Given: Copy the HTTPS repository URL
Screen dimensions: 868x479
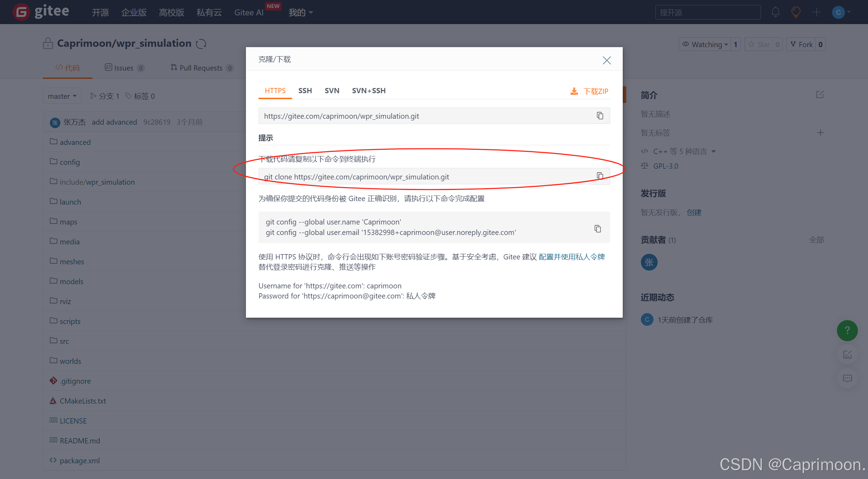Looking at the screenshot, I should click(x=600, y=116).
